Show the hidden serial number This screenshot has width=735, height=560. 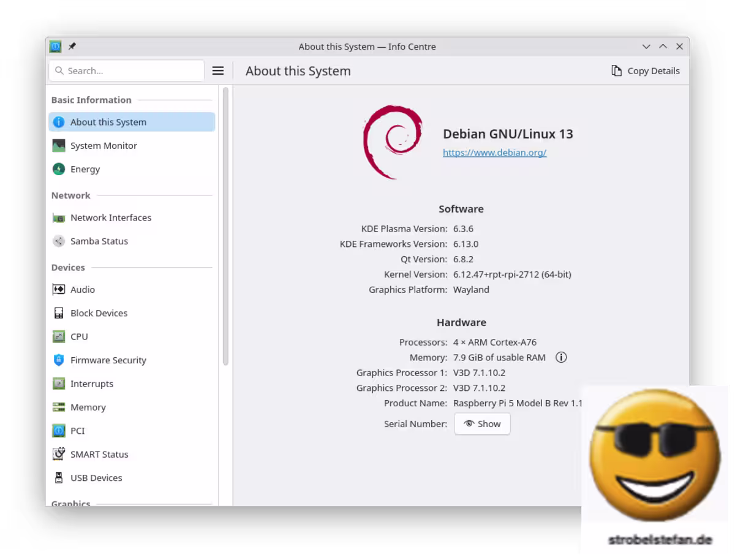482,424
